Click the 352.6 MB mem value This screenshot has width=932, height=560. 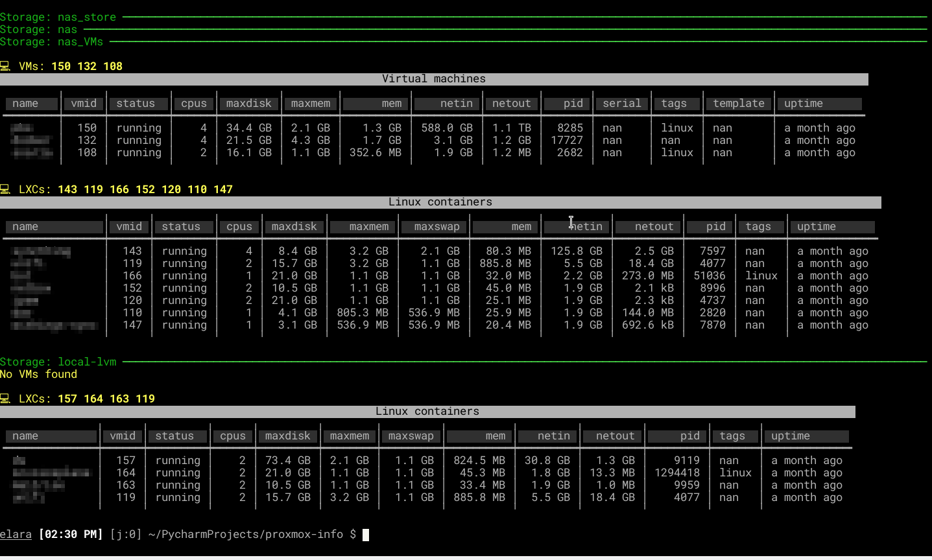(376, 152)
